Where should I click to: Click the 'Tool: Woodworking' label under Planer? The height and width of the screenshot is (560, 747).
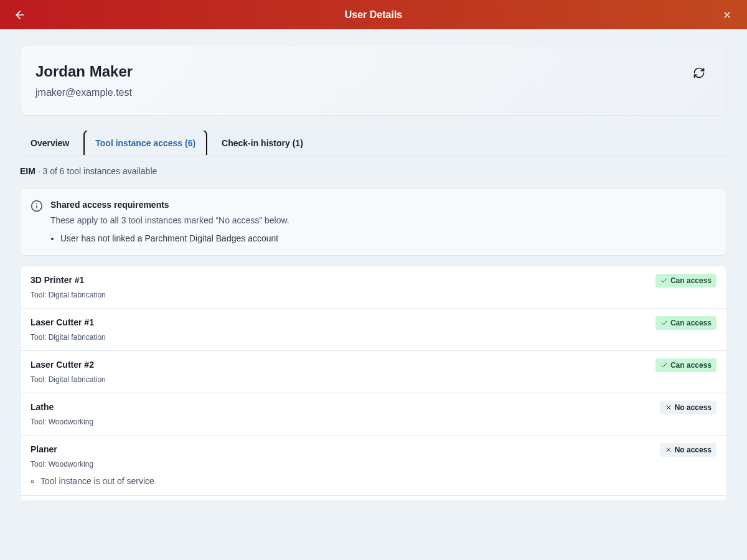point(62,464)
